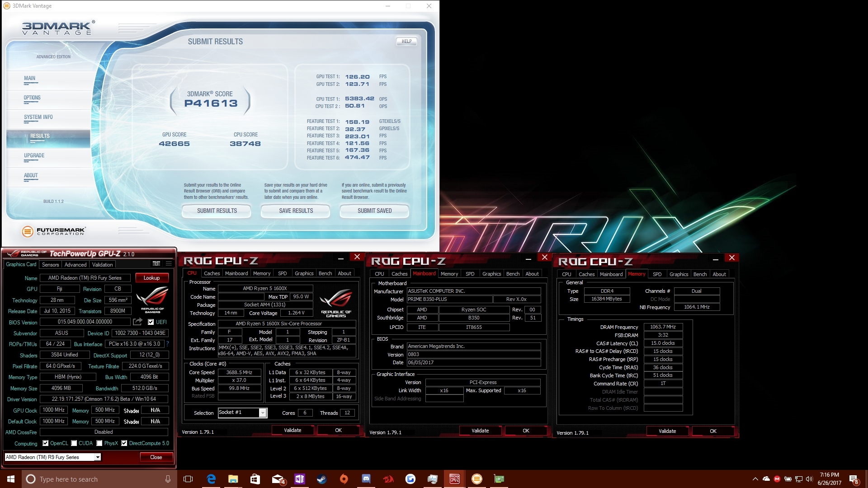Go to OPTIONS in 3DMark Vantage sidebar
Viewport: 868px width, 488px height.
32,98
